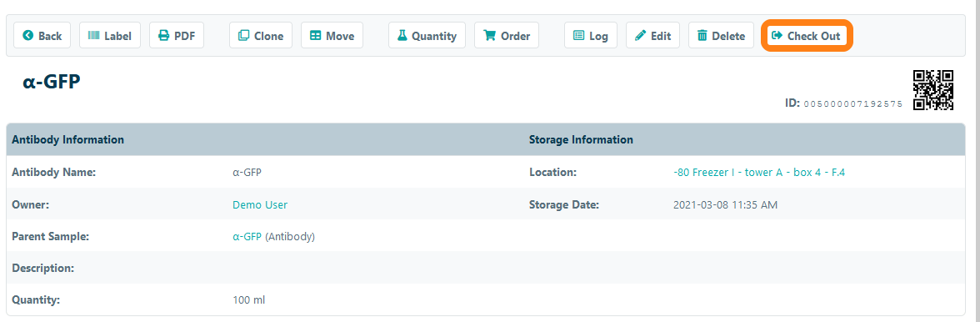The width and height of the screenshot is (980, 322).
Task: Click the Log list icon
Action: pos(578,36)
